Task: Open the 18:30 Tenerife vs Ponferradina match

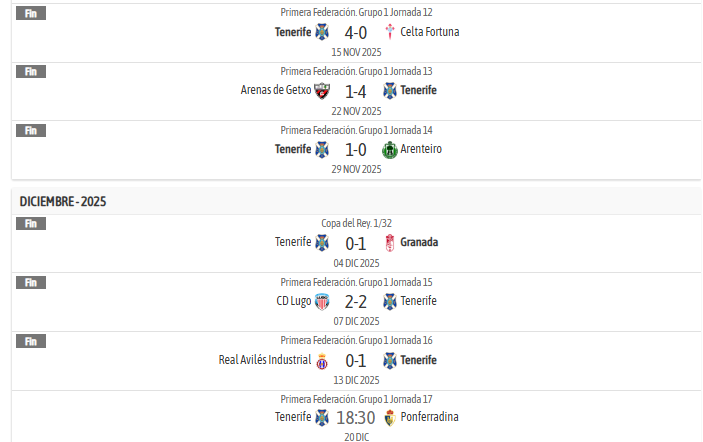Action: tap(355, 418)
